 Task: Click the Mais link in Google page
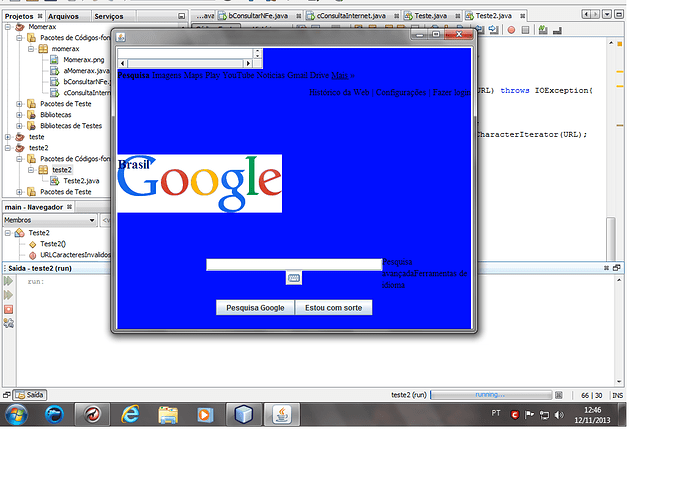[340, 75]
